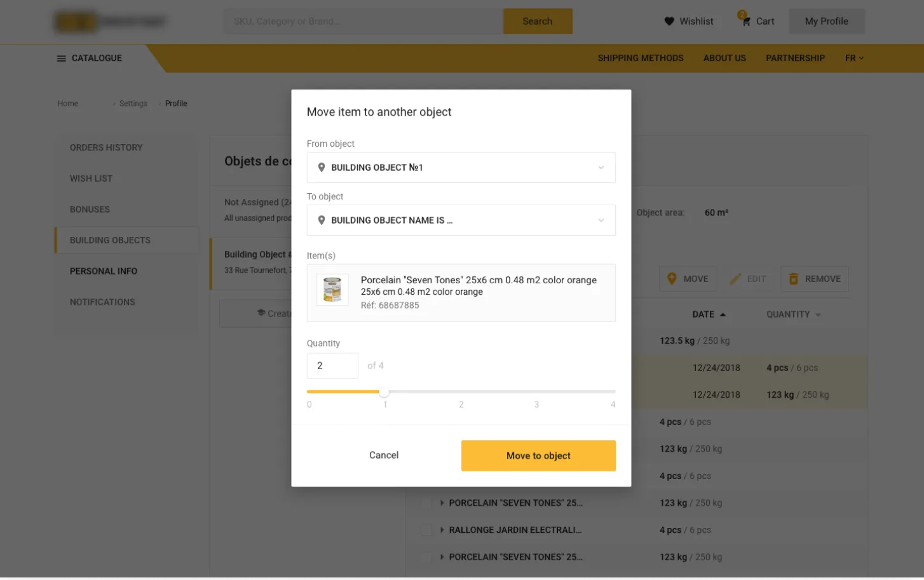This screenshot has width=924, height=580.
Task: Open ORDERS HISTORY in sidebar
Action: pos(106,147)
